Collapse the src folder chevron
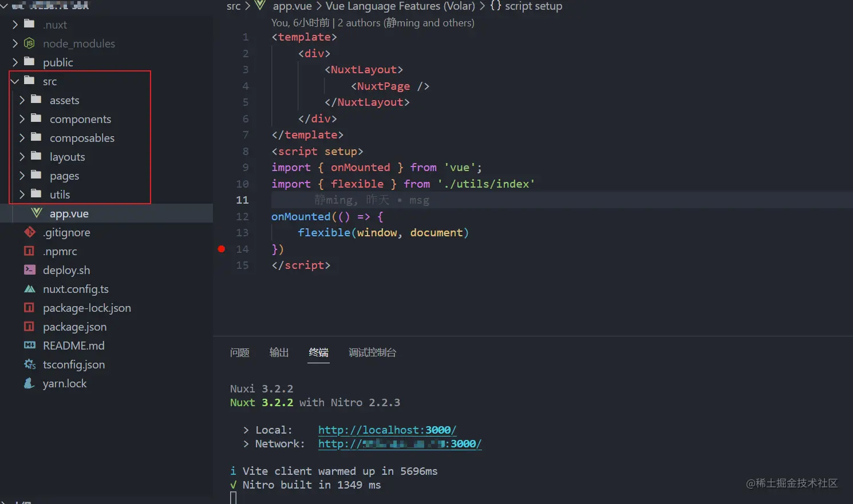 click(15, 81)
